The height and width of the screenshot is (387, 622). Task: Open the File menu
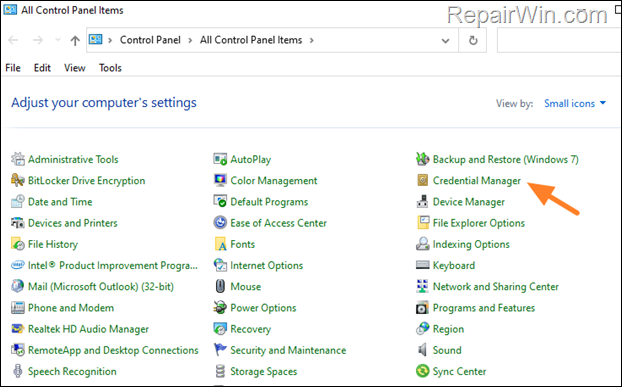(x=13, y=68)
